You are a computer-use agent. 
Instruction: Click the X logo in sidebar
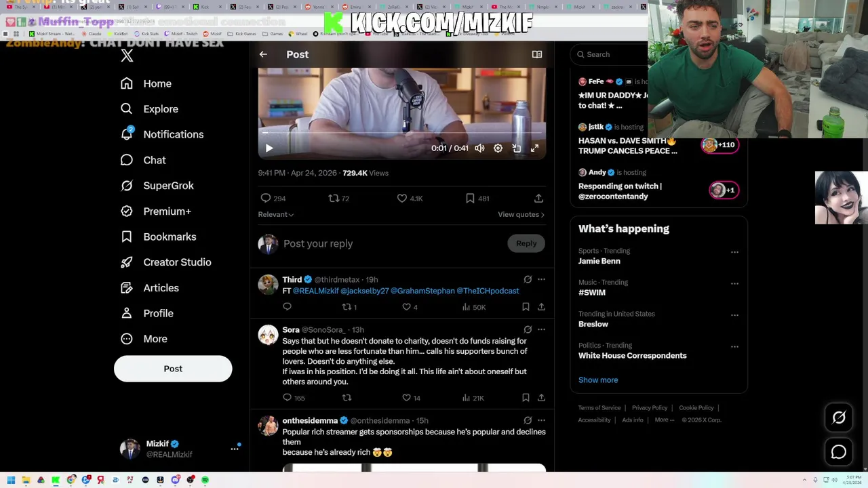pyautogui.click(x=127, y=56)
